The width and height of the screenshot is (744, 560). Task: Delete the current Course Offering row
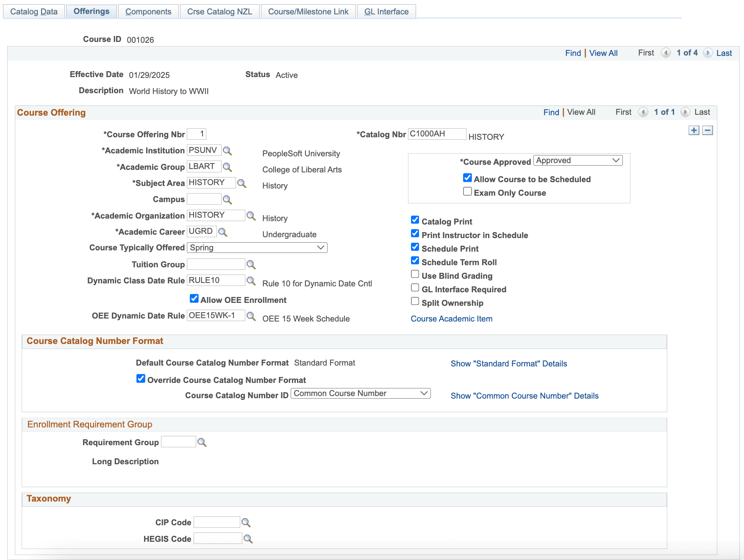tap(708, 130)
